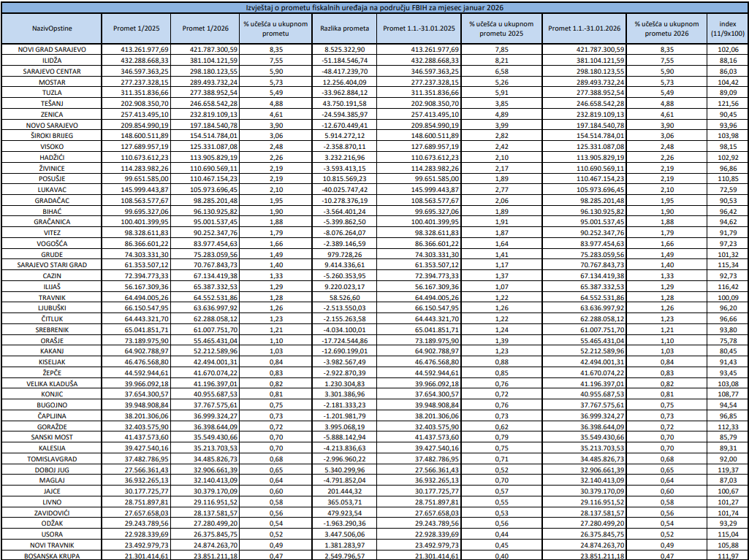The width and height of the screenshot is (749, 560).
Task: Click the VELIKA KLADUŠA municipality cell
Action: coord(52,383)
